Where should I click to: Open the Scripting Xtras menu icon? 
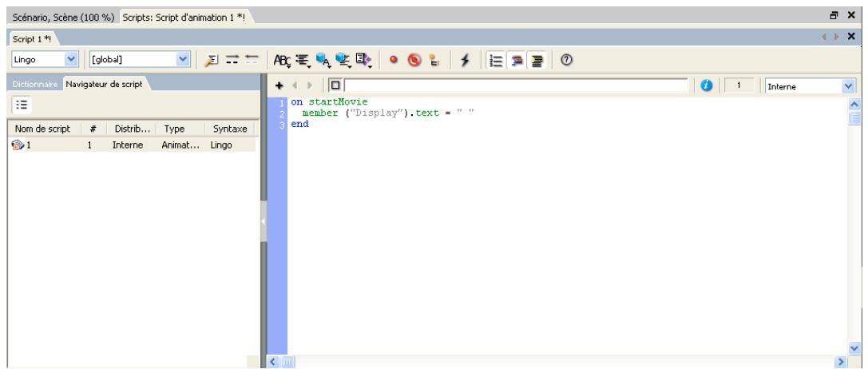pyautogui.click(x=363, y=61)
